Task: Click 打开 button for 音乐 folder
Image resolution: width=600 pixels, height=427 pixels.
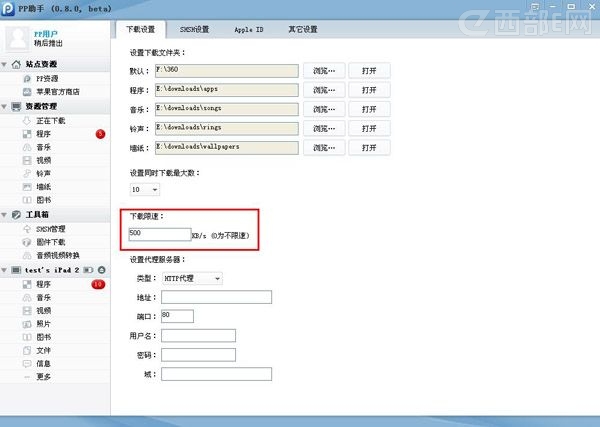Action: (369, 109)
